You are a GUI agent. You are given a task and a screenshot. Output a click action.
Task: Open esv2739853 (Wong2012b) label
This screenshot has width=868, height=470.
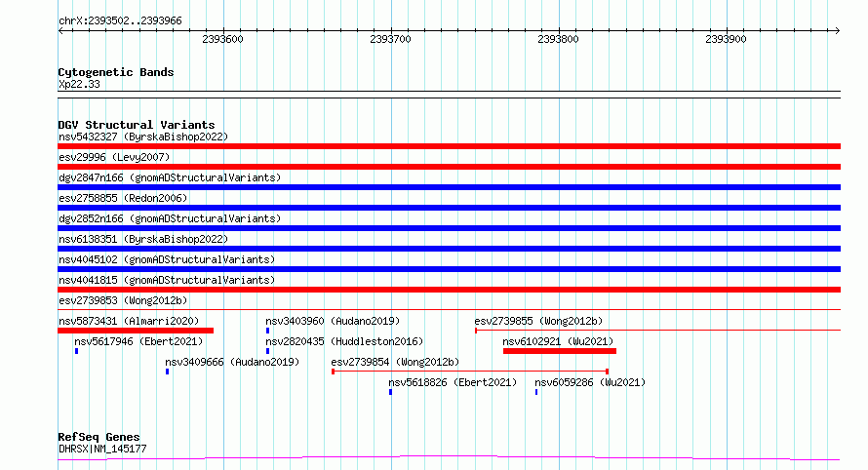(123, 300)
